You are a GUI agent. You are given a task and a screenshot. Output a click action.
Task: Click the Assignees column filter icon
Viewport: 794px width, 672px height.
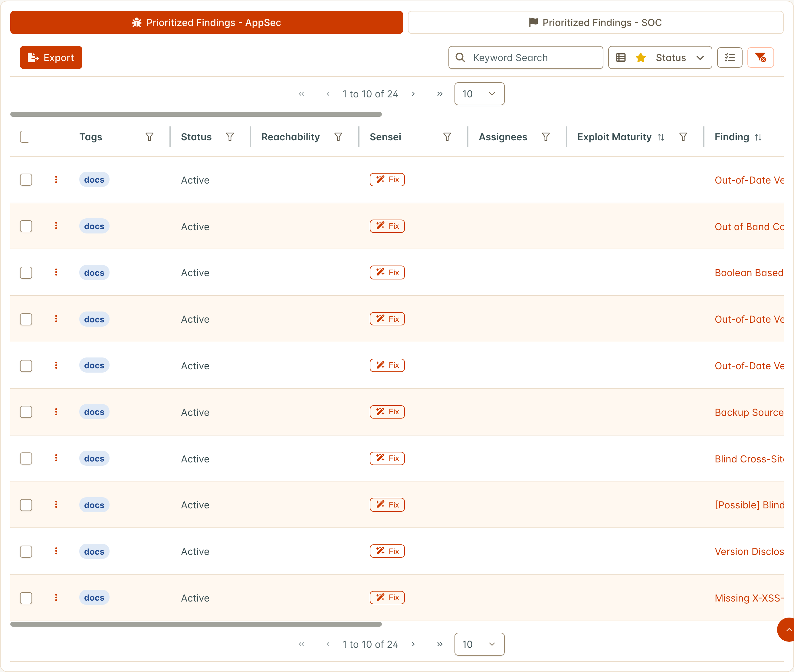[546, 137]
